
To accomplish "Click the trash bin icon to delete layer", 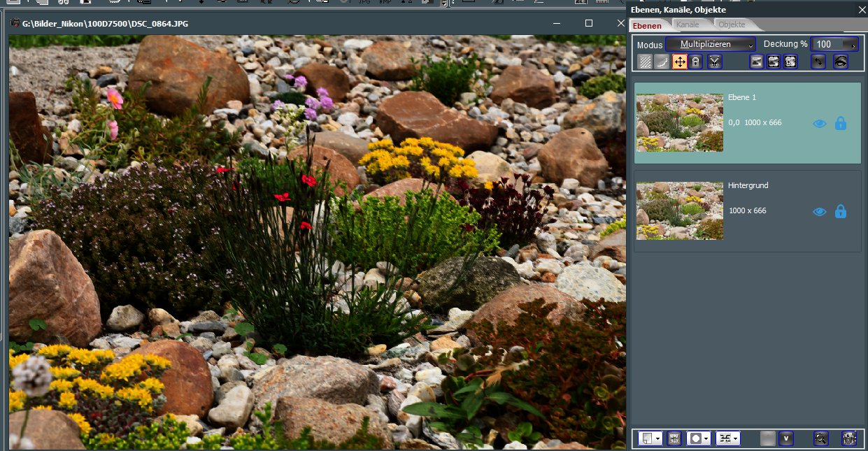I will [849, 438].
